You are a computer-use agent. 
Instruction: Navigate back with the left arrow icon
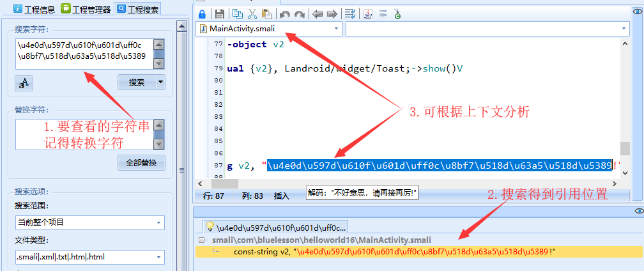(318, 13)
